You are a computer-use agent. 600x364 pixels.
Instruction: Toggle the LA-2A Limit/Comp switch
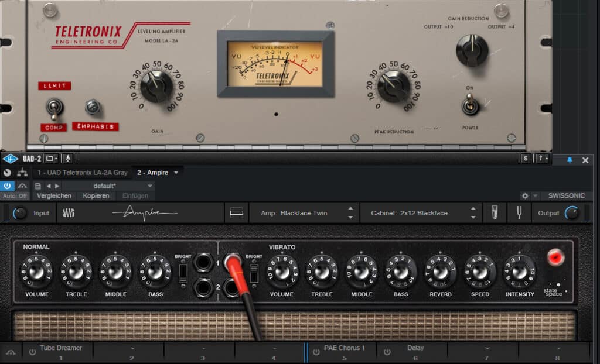(54, 108)
